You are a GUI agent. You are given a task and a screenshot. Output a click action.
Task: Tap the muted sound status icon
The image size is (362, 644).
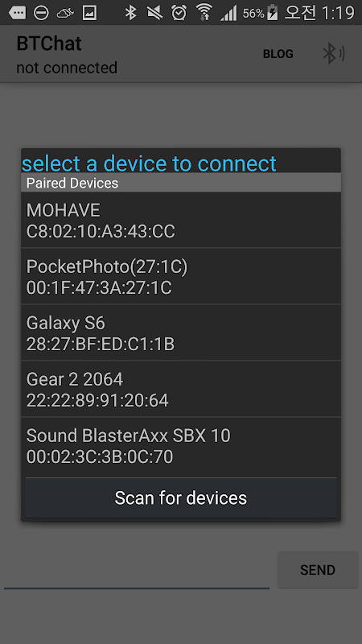click(x=154, y=13)
